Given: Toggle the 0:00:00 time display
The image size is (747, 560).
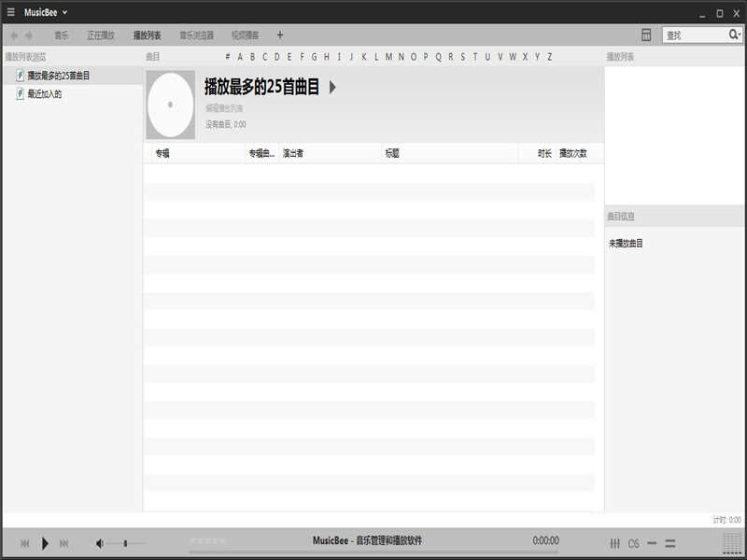Looking at the screenshot, I should coord(545,540).
